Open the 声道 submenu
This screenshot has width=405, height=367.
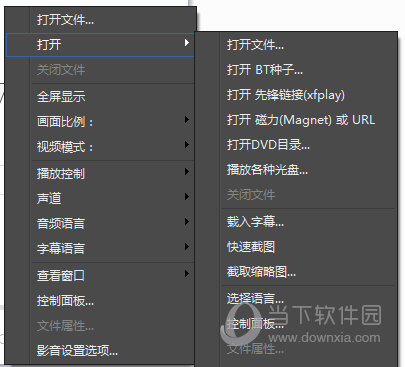(100, 198)
